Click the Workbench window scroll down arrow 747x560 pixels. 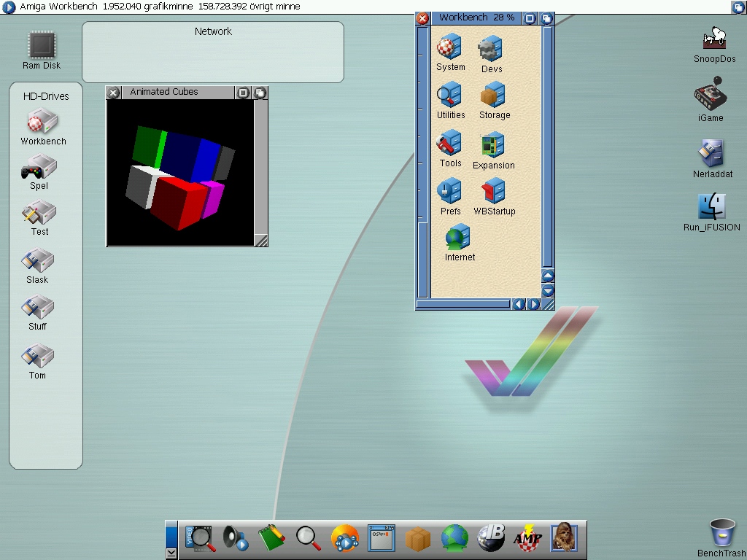548,290
